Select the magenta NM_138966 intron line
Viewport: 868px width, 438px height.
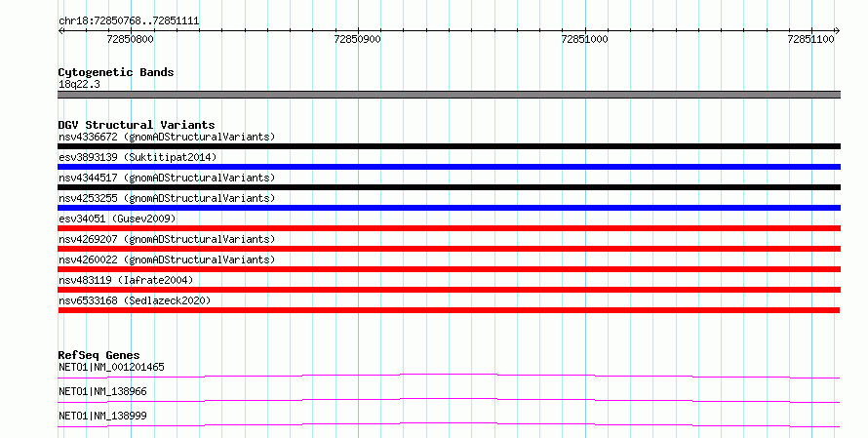tap(449, 401)
